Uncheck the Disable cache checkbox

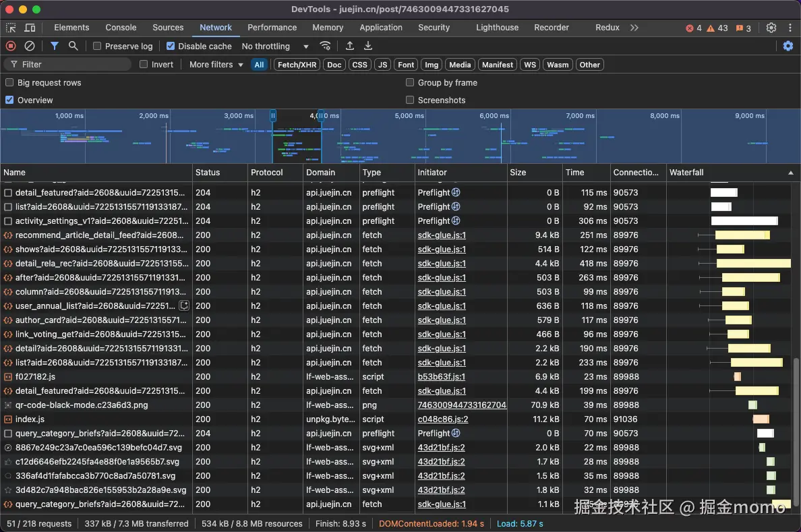click(x=171, y=47)
